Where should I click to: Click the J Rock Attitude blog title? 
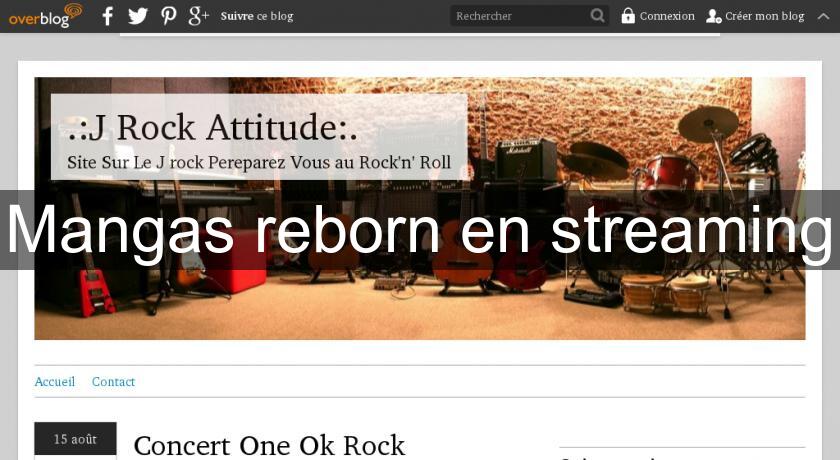[213, 127]
